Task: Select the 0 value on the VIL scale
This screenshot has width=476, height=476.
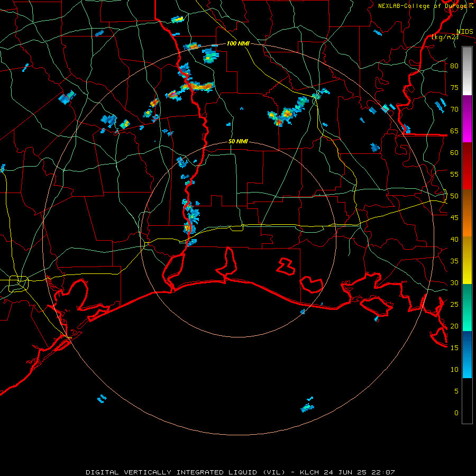Action: click(x=456, y=413)
